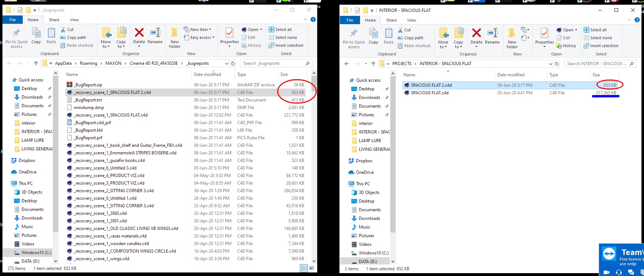The image size is (644, 276).
Task: Refresh the _bugreports folder view
Action: (x=233, y=63)
